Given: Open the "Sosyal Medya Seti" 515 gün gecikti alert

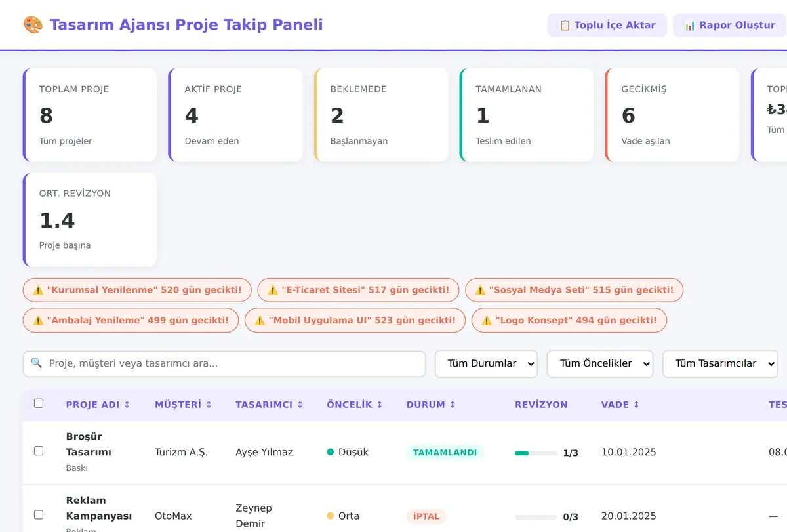Looking at the screenshot, I should (574, 290).
